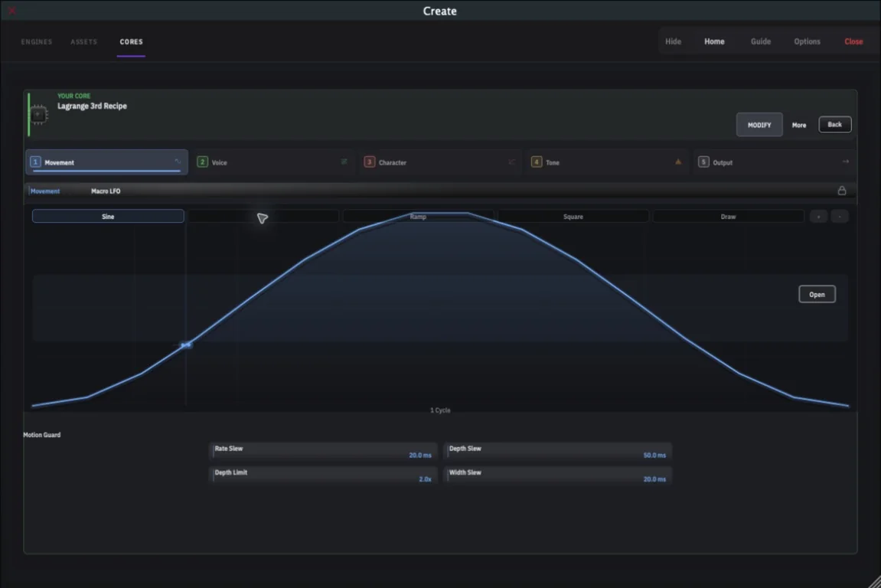This screenshot has height=588, width=881.
Task: Open the Guide section
Action: click(x=761, y=41)
